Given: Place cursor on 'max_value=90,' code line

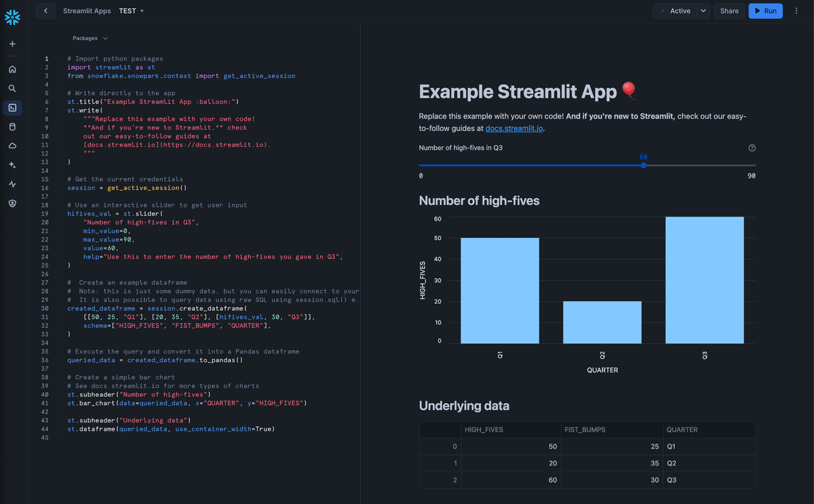Looking at the screenshot, I should [109, 239].
